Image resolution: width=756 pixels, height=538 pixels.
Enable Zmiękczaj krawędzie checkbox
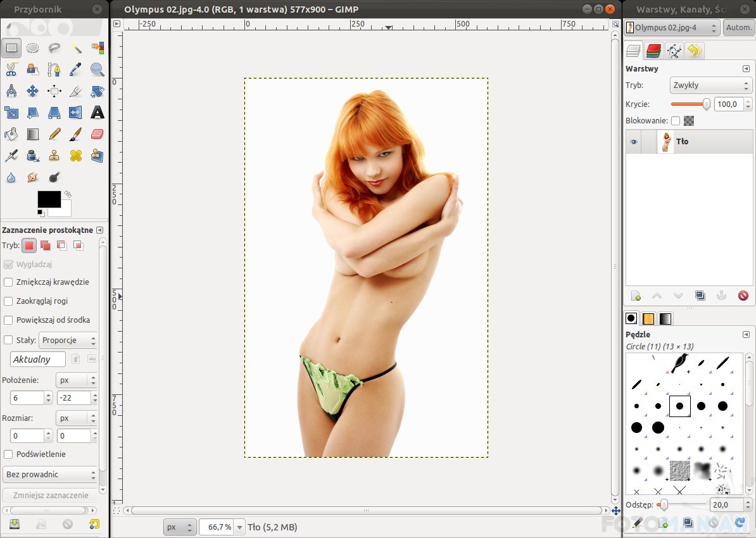(8, 282)
